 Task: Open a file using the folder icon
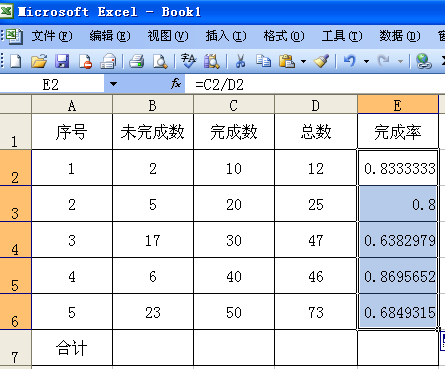coord(39,61)
